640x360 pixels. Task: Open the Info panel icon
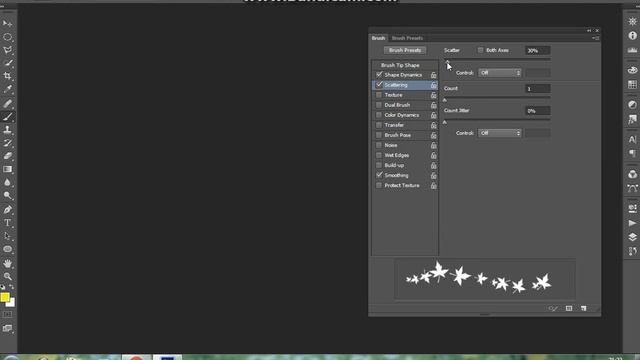coord(632,36)
